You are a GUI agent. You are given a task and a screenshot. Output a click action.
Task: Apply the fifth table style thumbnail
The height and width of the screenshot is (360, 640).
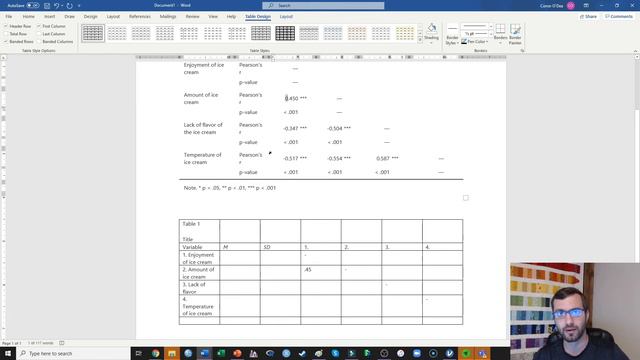pos(189,33)
